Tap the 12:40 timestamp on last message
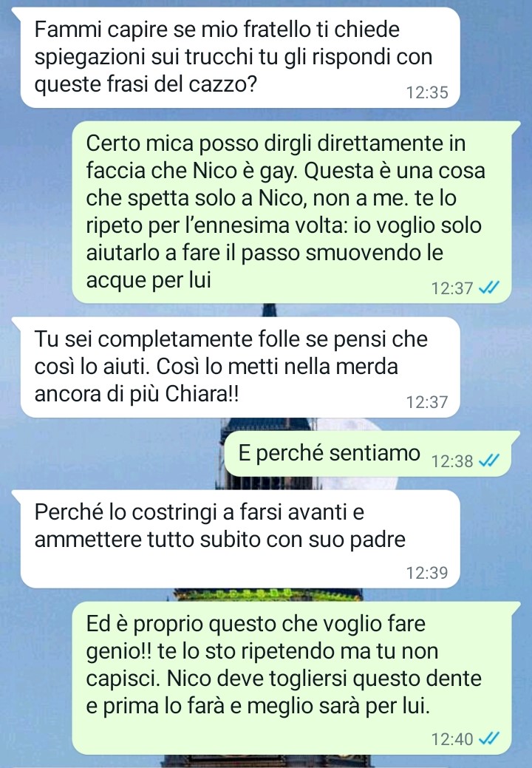 coord(451,738)
